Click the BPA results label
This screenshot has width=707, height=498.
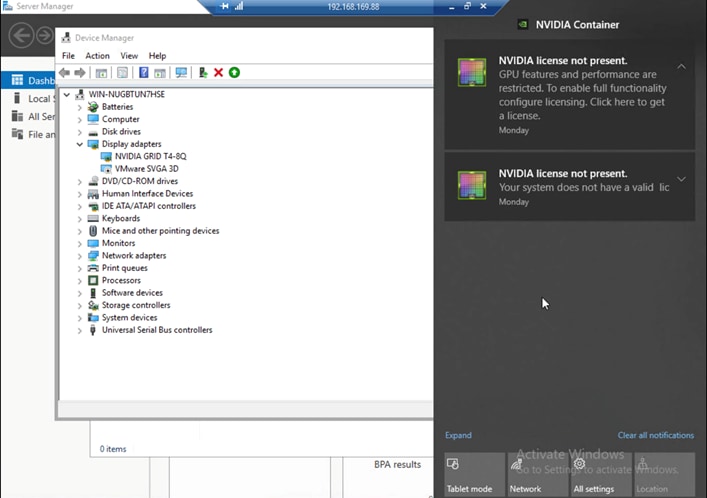(x=397, y=465)
